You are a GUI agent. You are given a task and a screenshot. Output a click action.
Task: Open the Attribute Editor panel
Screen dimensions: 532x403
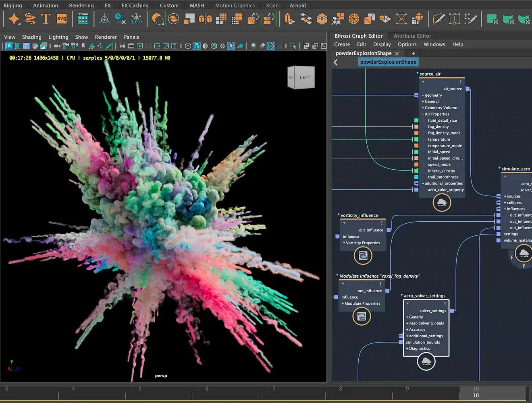pos(412,36)
